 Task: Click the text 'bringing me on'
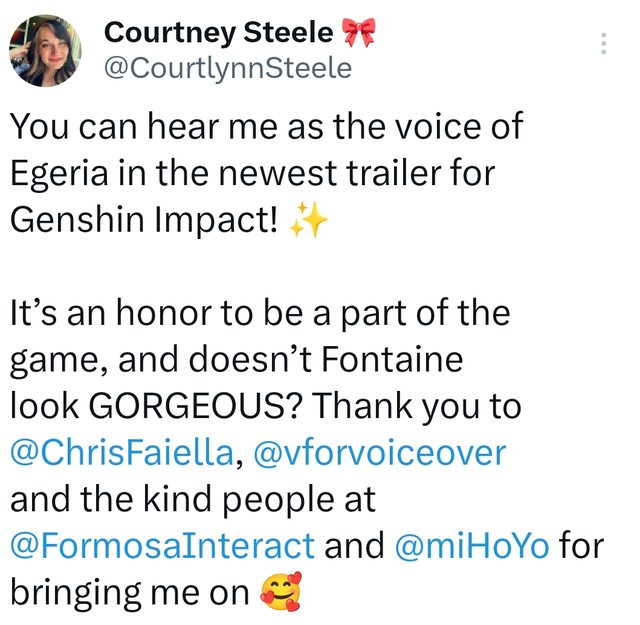(x=130, y=594)
